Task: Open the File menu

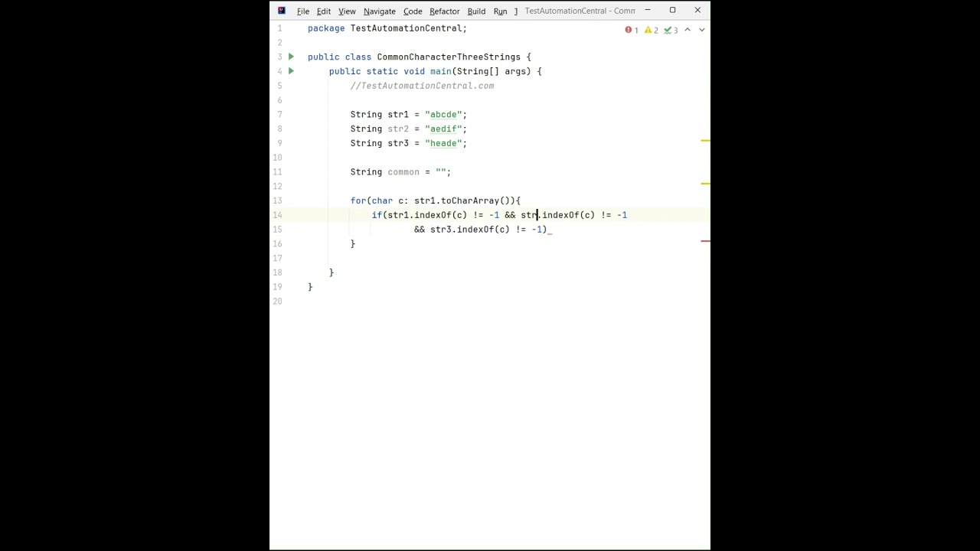Action: (x=303, y=11)
